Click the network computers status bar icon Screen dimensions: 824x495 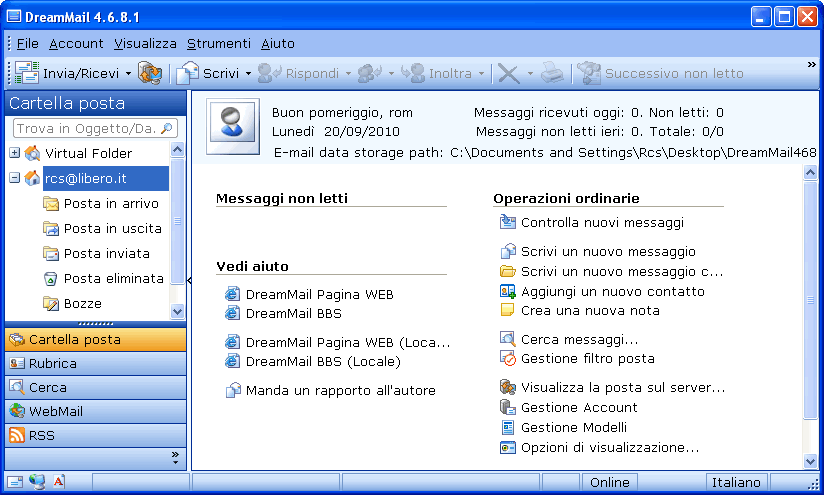[37, 481]
